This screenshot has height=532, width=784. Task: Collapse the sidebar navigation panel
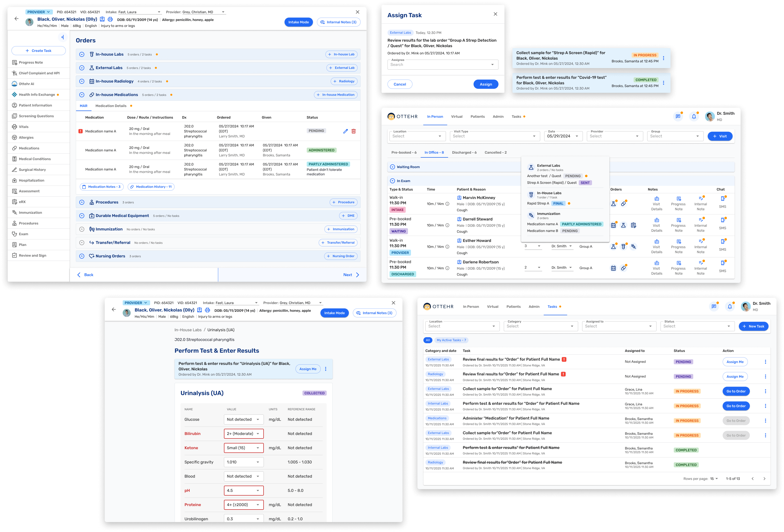[x=62, y=37]
